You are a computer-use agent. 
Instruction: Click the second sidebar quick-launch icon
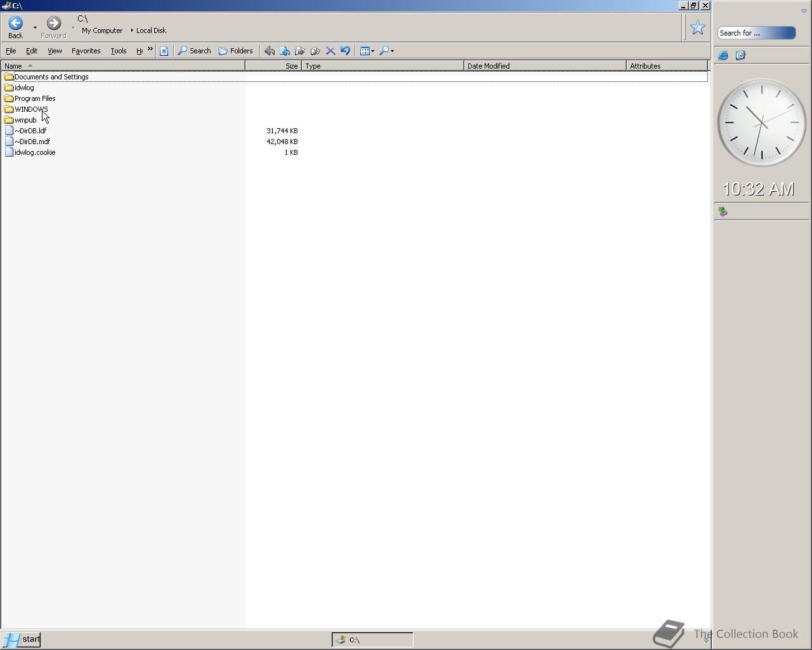[x=740, y=56]
